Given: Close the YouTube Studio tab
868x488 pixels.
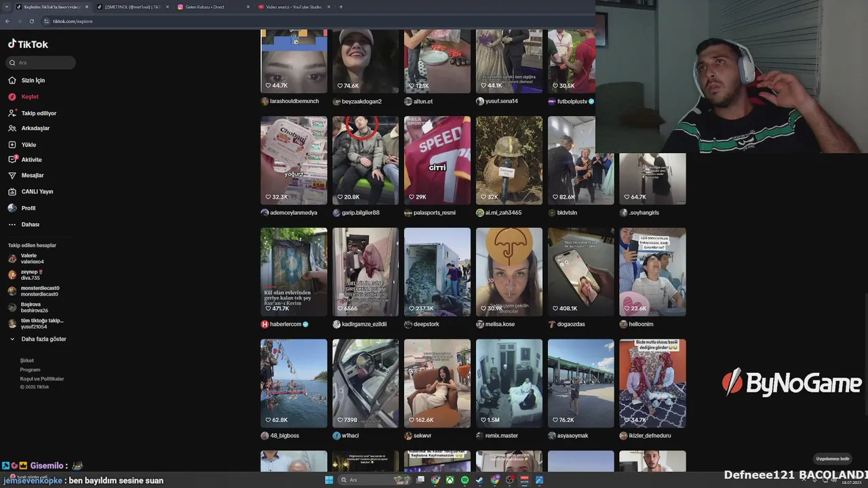Looking at the screenshot, I should 329,7.
